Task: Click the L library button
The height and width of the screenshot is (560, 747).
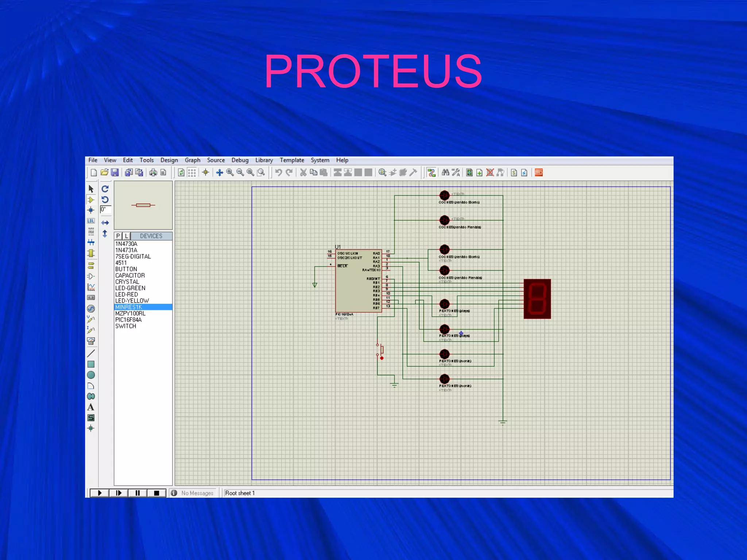Action: (x=126, y=236)
